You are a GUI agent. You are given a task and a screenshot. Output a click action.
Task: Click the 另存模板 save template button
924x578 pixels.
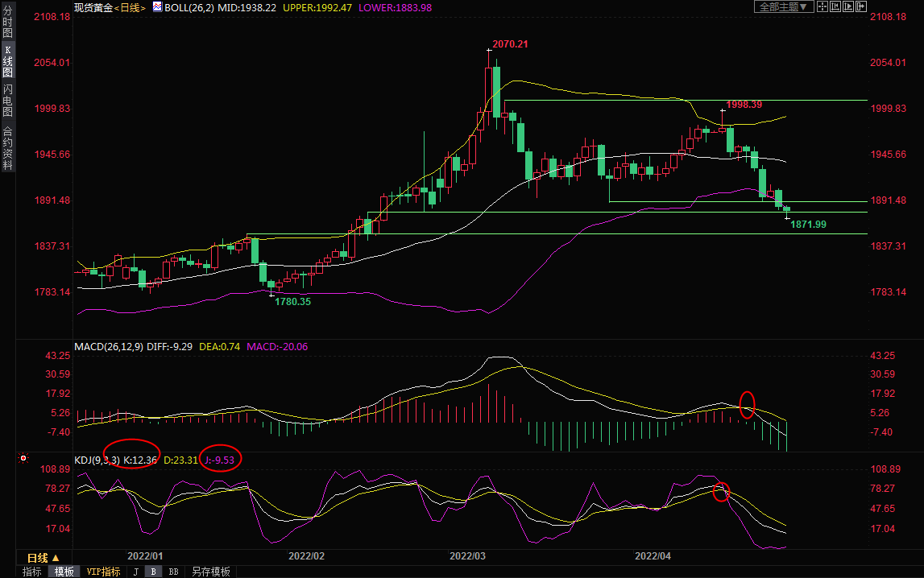pos(210,572)
